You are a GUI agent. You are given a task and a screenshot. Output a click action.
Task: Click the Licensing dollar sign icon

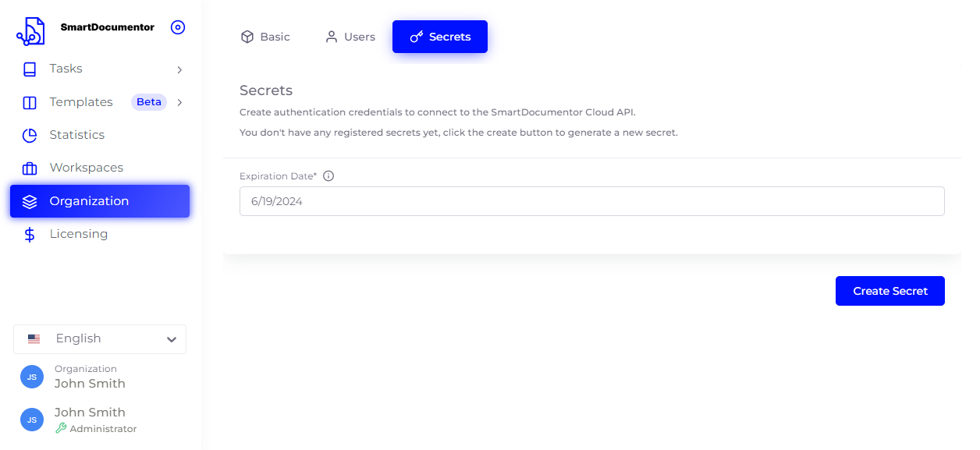(x=30, y=234)
